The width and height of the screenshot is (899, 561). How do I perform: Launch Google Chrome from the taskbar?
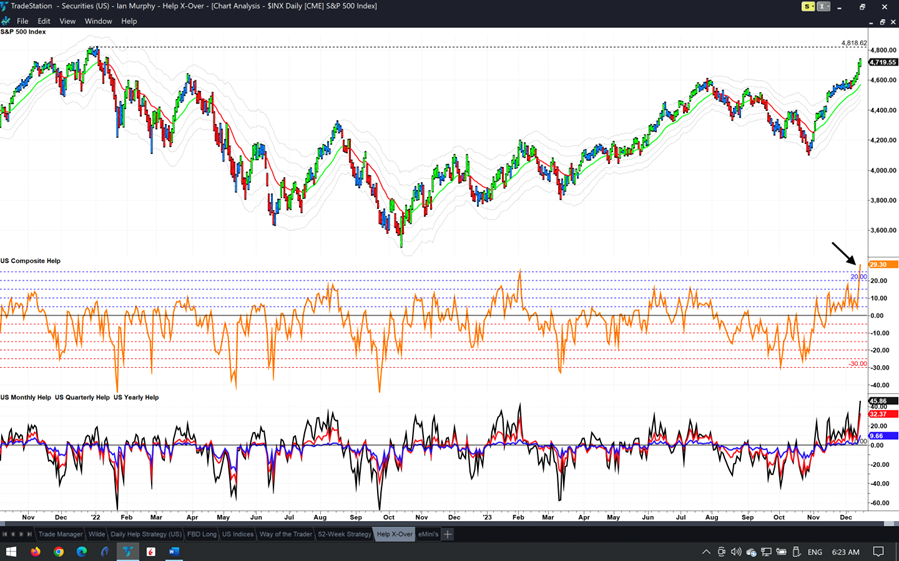pos(59,551)
